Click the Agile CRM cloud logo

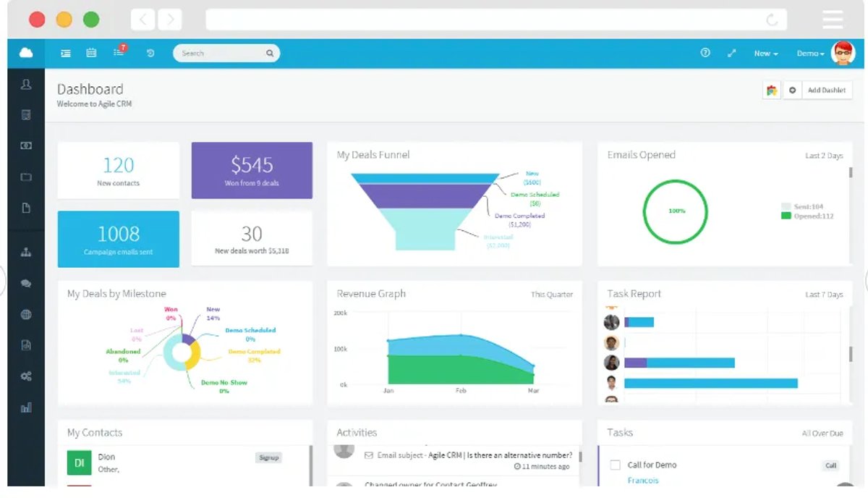click(x=26, y=53)
